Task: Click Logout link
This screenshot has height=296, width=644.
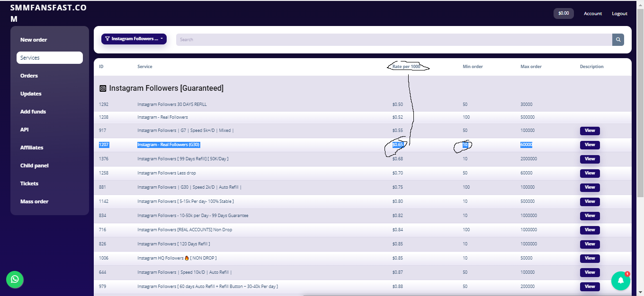Action: 619,14
